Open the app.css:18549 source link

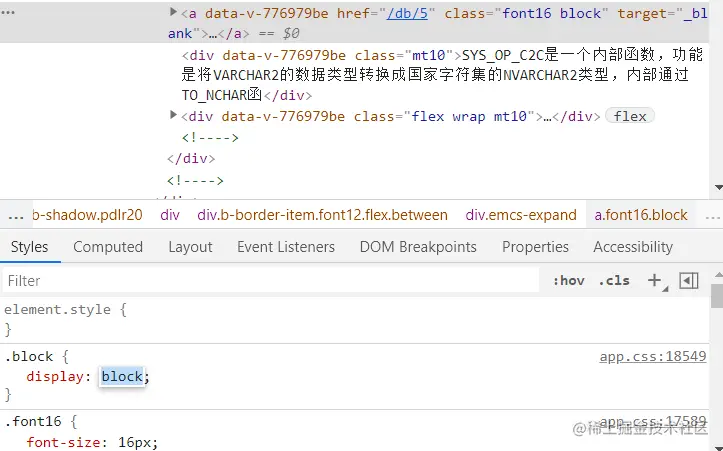(652, 356)
